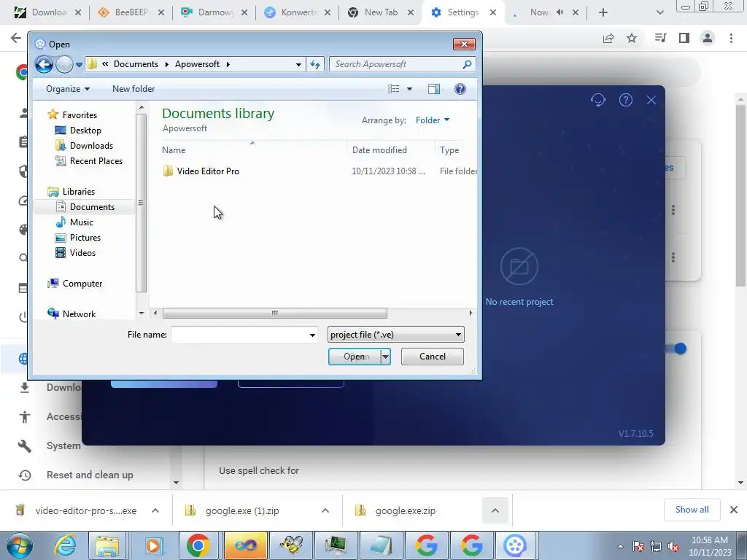This screenshot has height=560, width=747.
Task: Click the search magnifier in Open dialog
Action: pyautogui.click(x=467, y=64)
